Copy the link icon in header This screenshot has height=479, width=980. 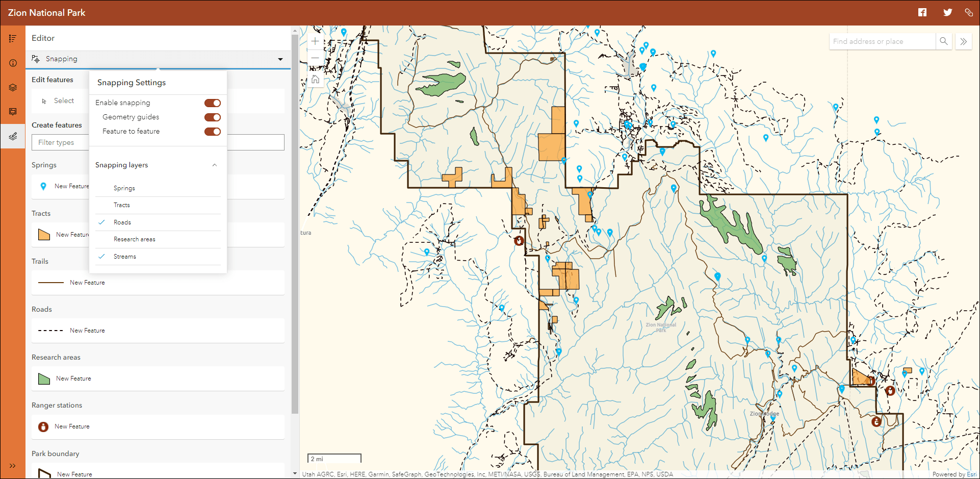click(x=969, y=12)
